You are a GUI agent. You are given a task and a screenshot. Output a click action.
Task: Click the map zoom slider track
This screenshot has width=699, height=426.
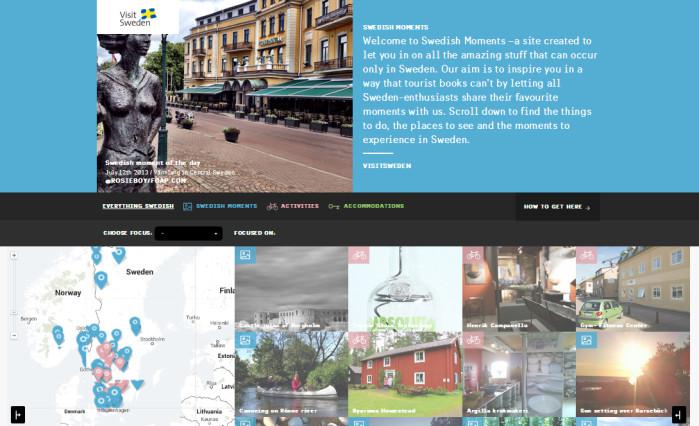point(14,295)
